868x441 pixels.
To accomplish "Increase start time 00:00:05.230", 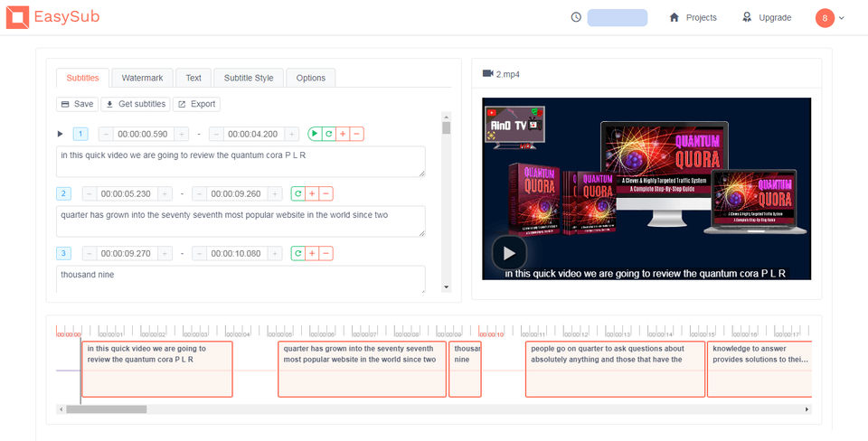I will pos(165,193).
